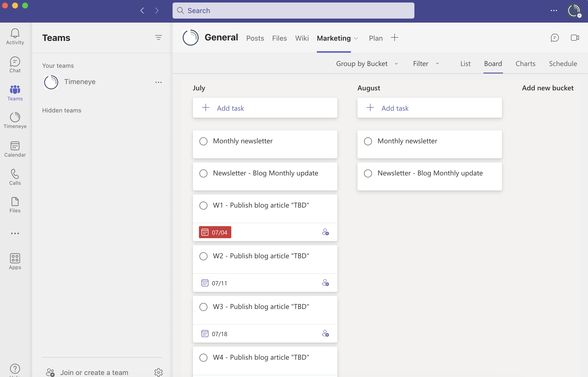Viewport: 588px width, 377px height.
Task: Mark W4 Publish blog article complete
Action: 203,358
